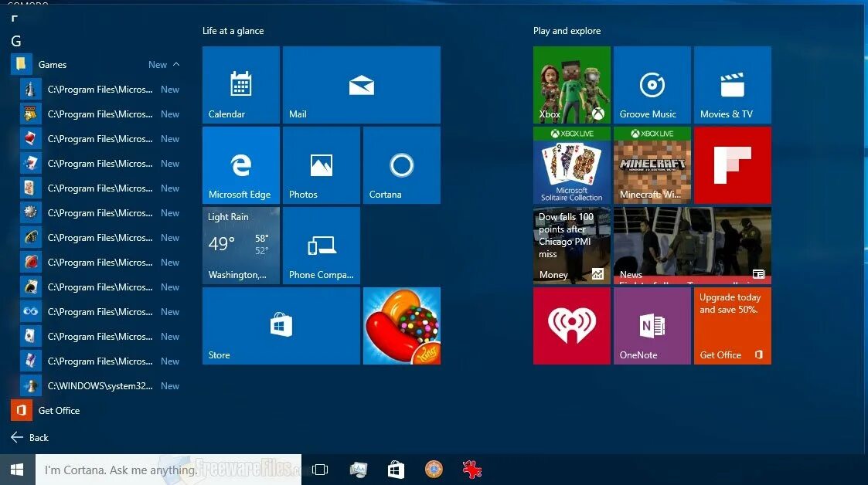Open the performance monitor taskbar icon
The image size is (868, 485).
358,470
